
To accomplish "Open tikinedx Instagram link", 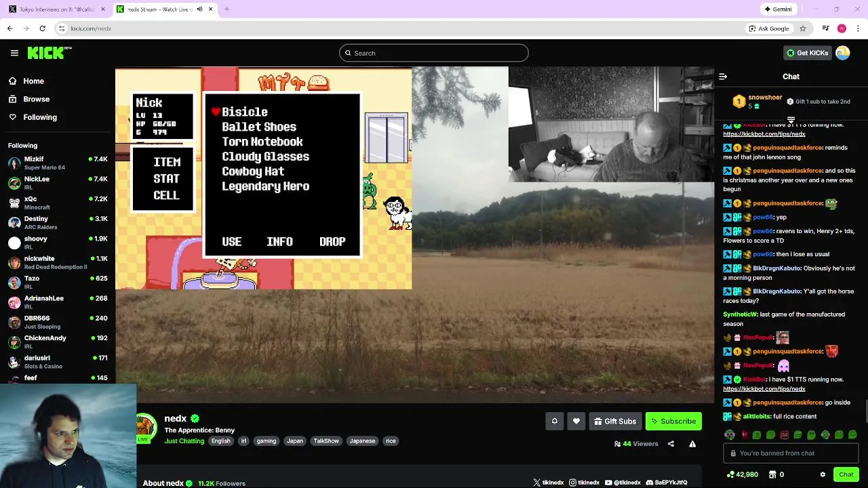I will 584,483.
